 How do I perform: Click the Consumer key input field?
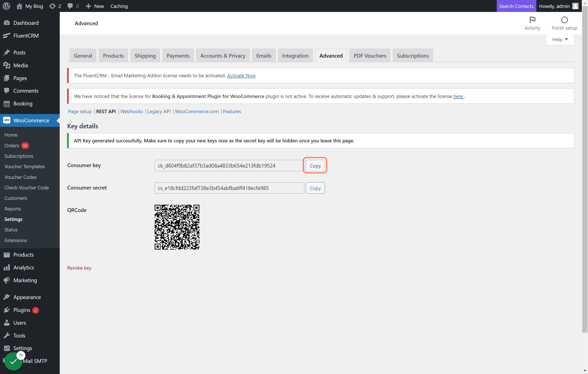[229, 166]
